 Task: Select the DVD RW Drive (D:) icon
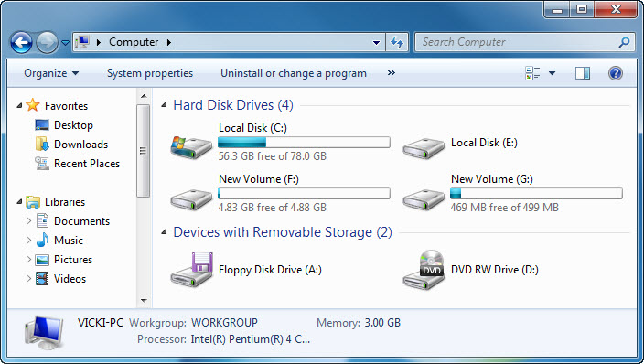(424, 270)
